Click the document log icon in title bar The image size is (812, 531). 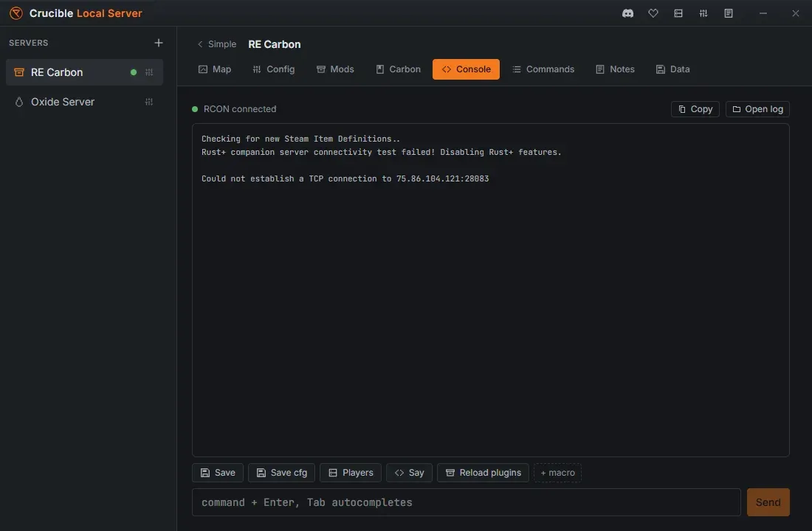729,13
